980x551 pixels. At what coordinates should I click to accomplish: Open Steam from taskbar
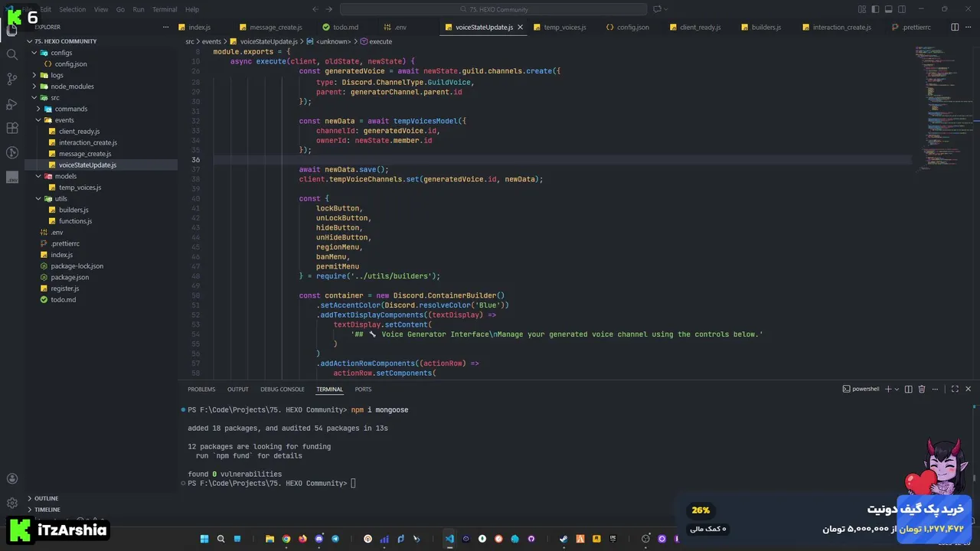point(563,539)
